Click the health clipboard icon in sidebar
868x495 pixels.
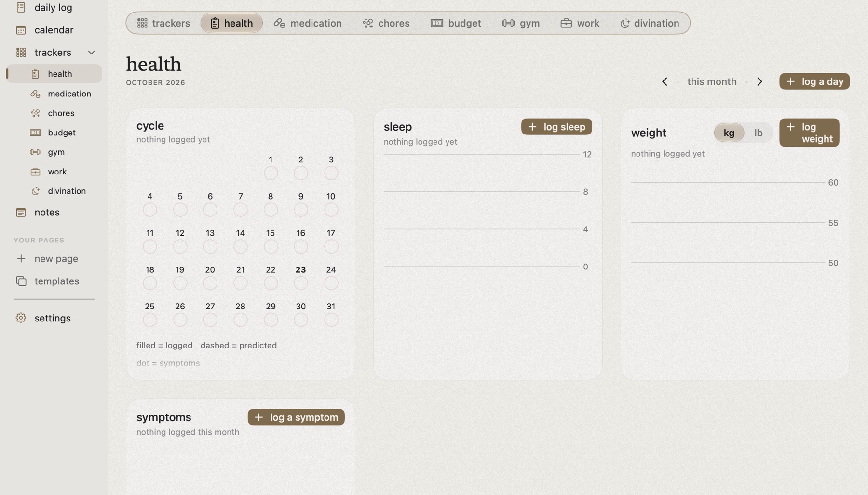[x=35, y=74]
